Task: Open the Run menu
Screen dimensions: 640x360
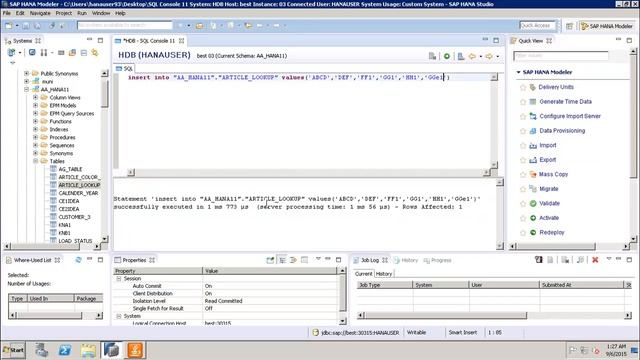Action: (x=82, y=13)
